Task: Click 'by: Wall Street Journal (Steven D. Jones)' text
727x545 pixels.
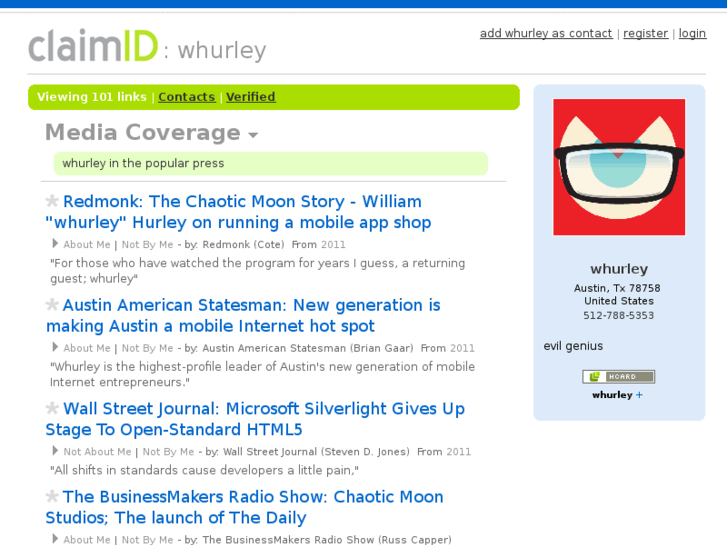Action: pos(307,452)
